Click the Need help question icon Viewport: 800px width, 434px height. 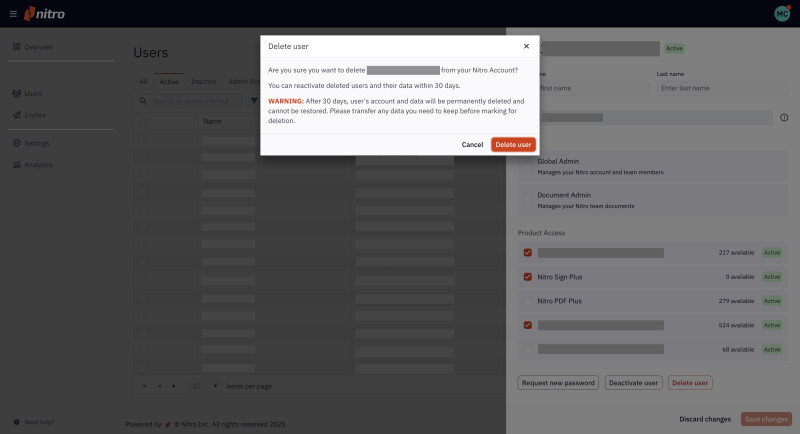[x=16, y=422]
